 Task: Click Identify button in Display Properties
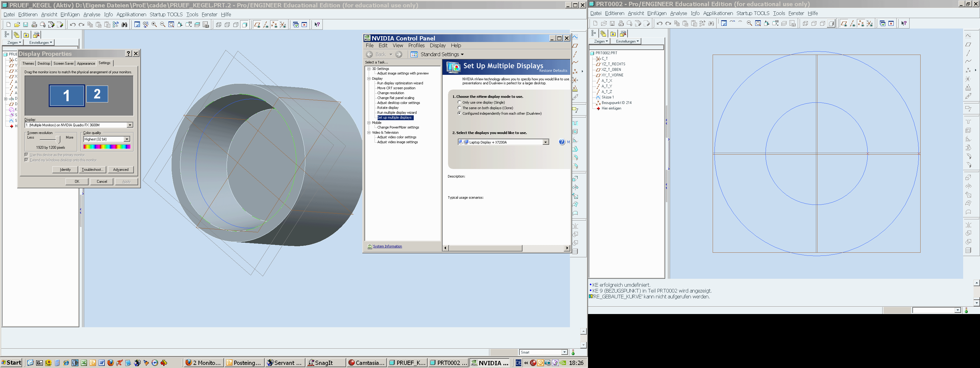tap(65, 170)
